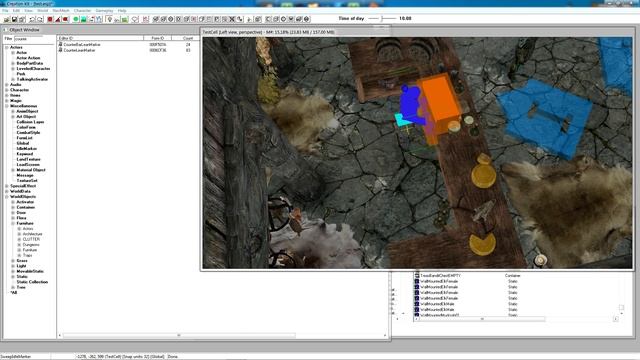Select Art Object in the tree
Screen dimensions: 640x360
[26, 116]
